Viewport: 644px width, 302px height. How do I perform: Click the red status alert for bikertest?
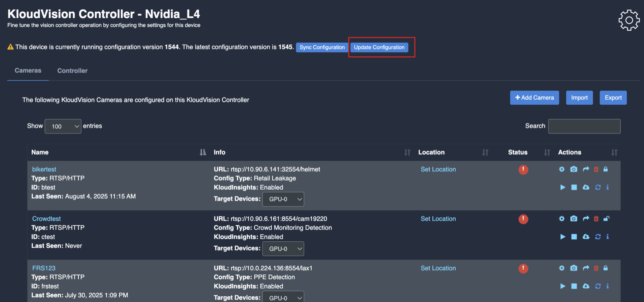[523, 170]
